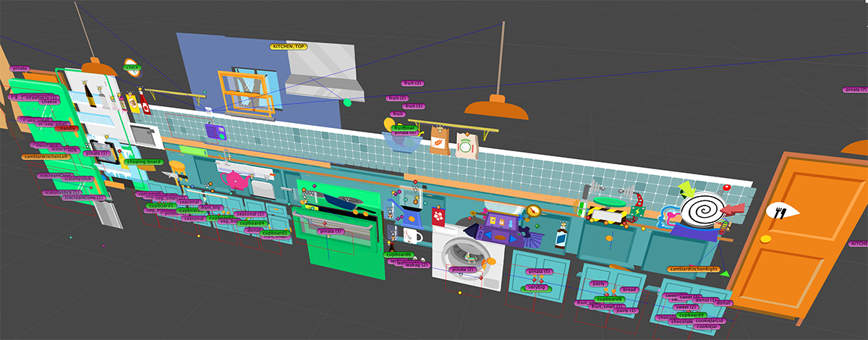The image size is (868, 340).
Task: Select the purple radio on wall
Action: [215, 132]
